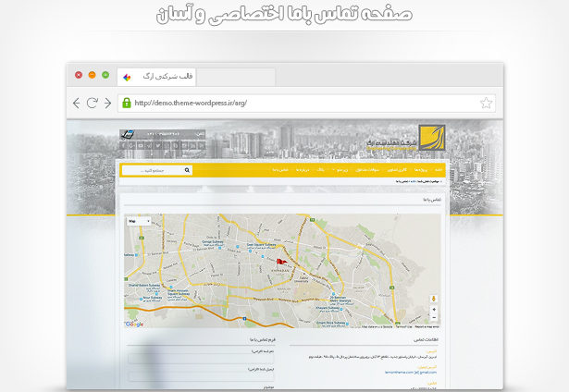This screenshot has width=569, height=392.
Task: Zoom in the map with plus button
Action: [434, 310]
